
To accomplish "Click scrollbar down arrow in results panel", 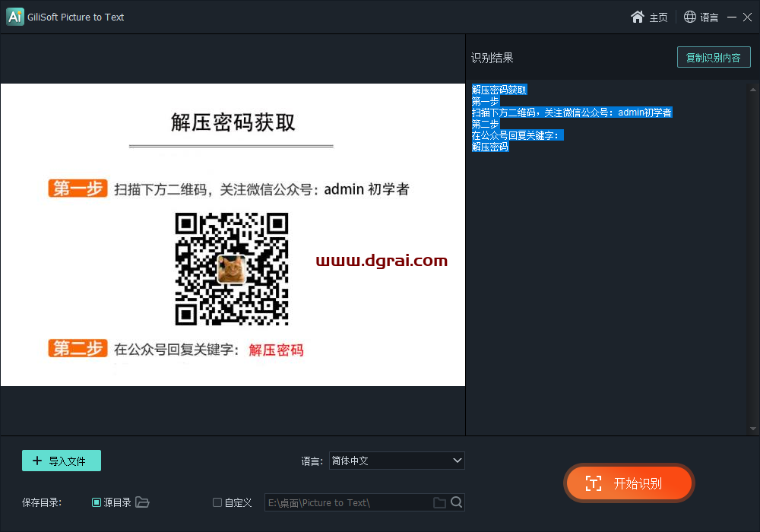I will [x=752, y=429].
